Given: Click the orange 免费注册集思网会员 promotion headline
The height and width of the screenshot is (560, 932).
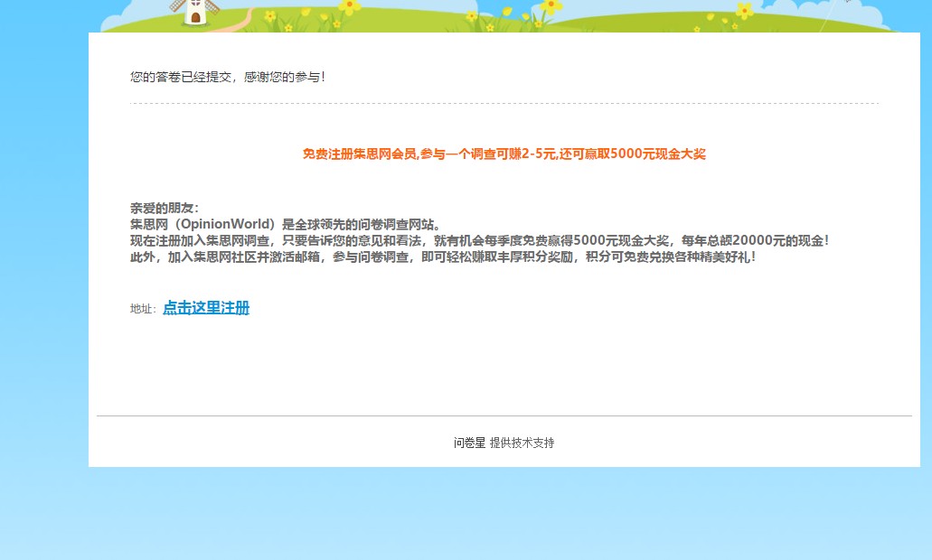Looking at the screenshot, I should [x=504, y=154].
